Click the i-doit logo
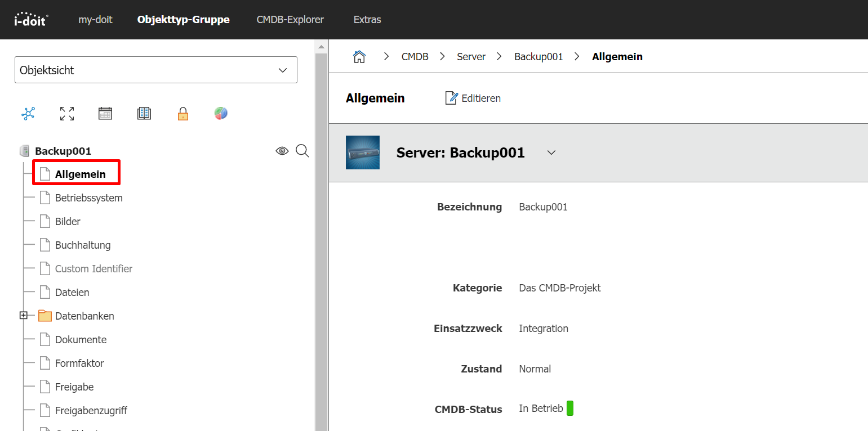This screenshot has height=431, width=868. click(x=31, y=20)
